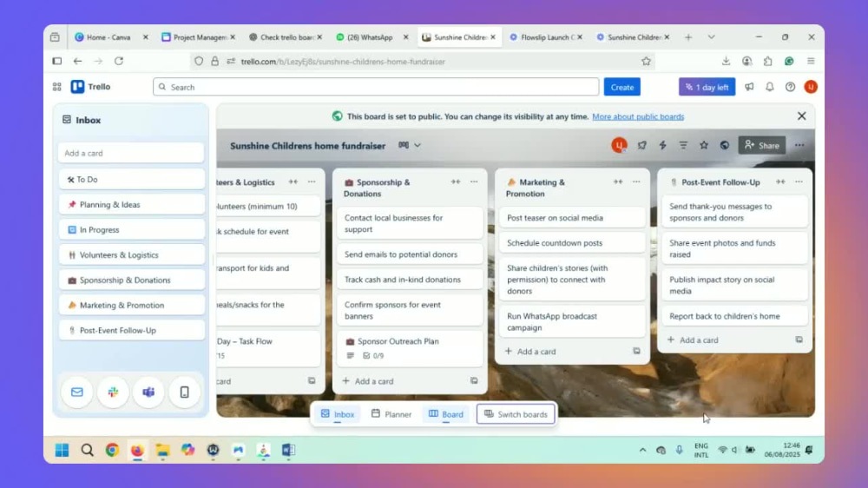The image size is (868, 488).
Task: Open the board filter icon
Action: [x=683, y=145]
